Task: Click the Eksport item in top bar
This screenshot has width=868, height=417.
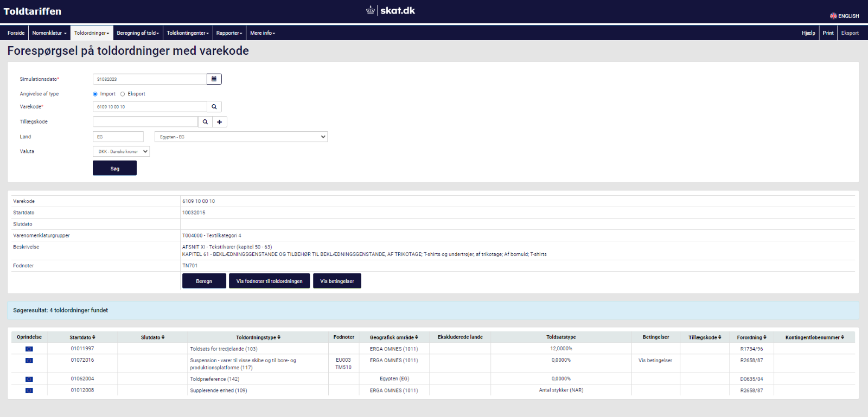Action: [x=850, y=33]
